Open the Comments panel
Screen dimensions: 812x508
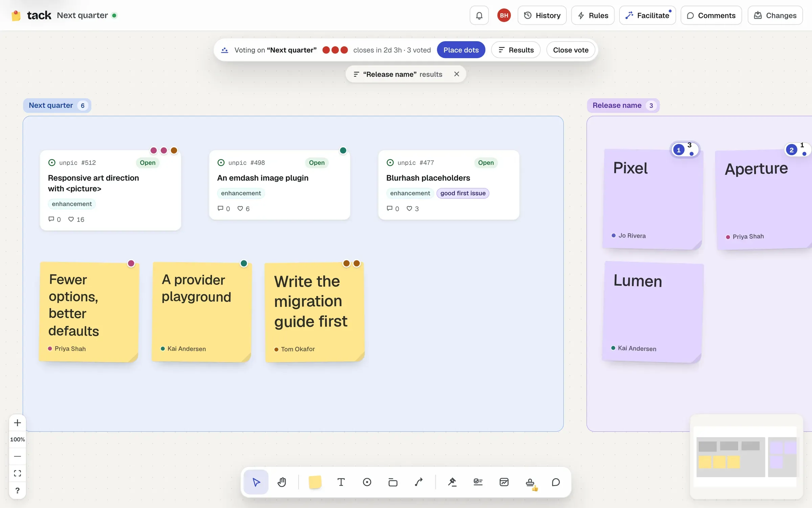(711, 15)
